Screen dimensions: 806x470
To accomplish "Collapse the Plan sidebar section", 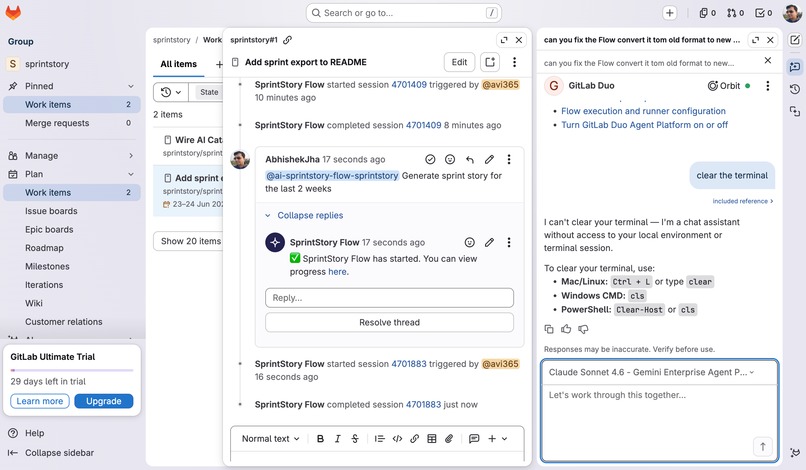I will pyautogui.click(x=131, y=174).
